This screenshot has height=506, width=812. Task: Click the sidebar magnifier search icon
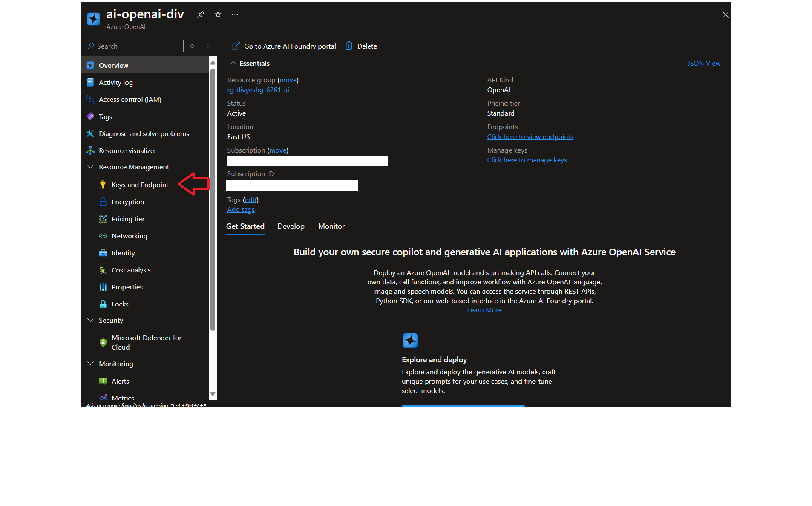pyautogui.click(x=91, y=46)
